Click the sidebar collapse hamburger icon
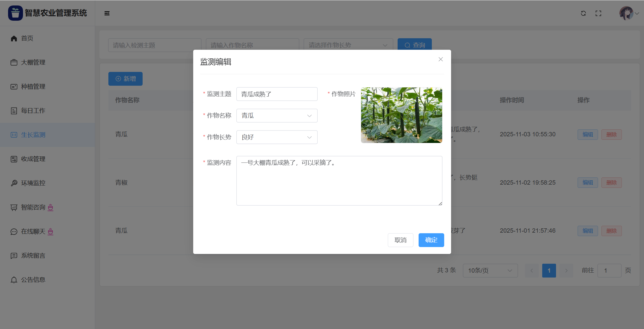This screenshot has width=644, height=329. tap(107, 13)
